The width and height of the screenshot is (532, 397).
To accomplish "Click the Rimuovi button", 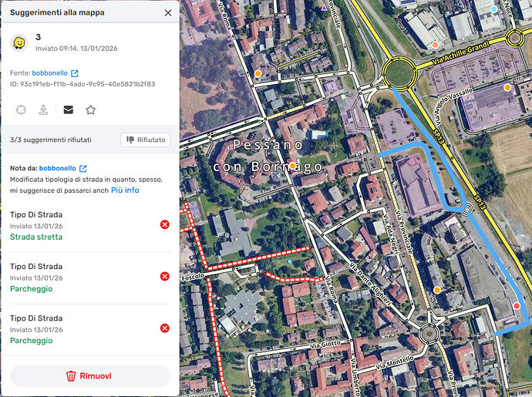I will 90,376.
